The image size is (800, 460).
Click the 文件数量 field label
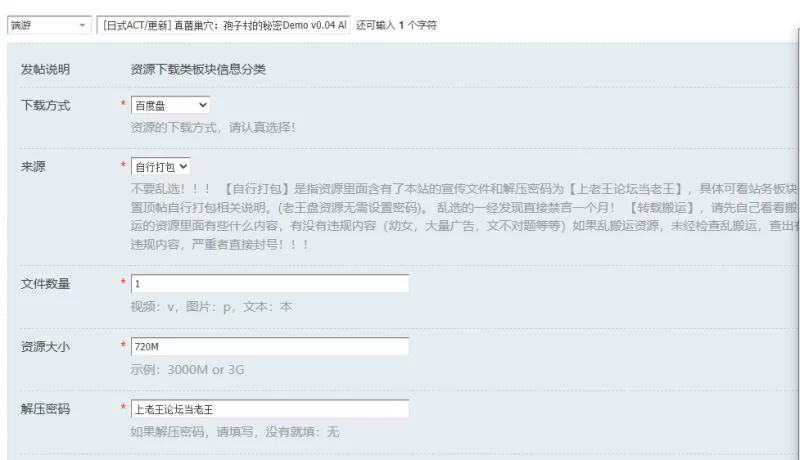tap(45, 284)
